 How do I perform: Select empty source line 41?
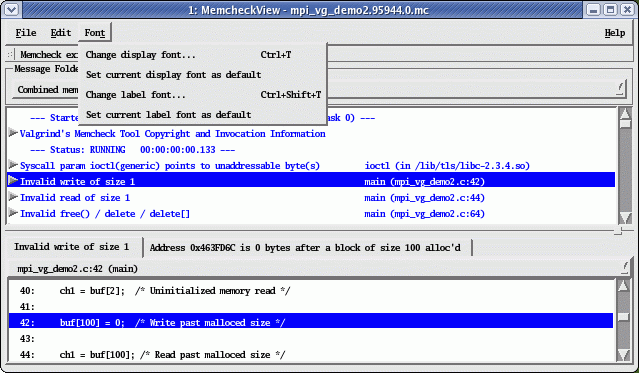(x=311, y=307)
